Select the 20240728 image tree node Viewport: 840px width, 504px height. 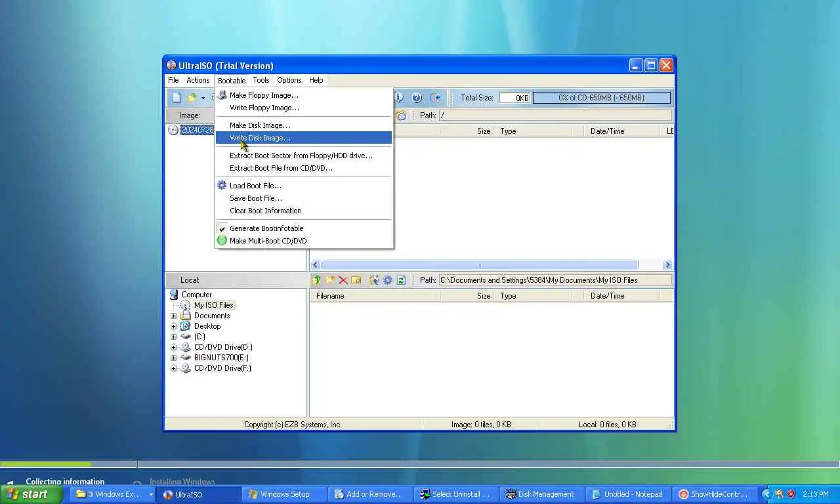tap(197, 130)
